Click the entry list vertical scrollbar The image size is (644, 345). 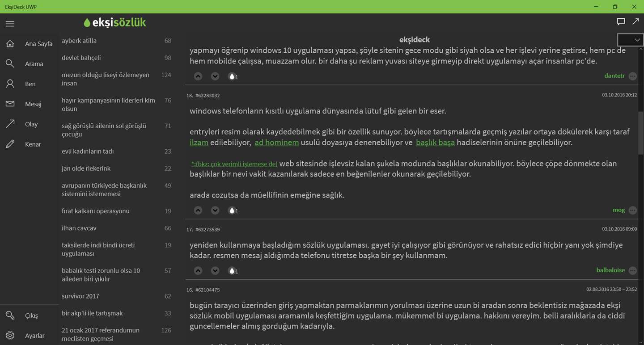pos(641,134)
